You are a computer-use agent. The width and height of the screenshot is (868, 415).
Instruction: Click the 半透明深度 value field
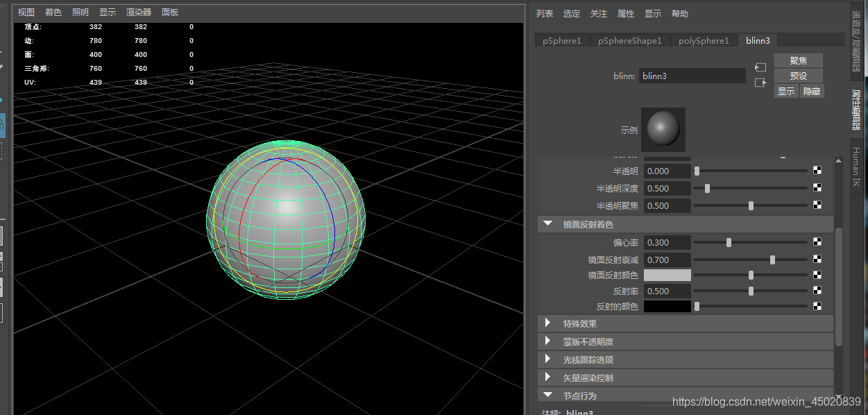click(x=667, y=188)
